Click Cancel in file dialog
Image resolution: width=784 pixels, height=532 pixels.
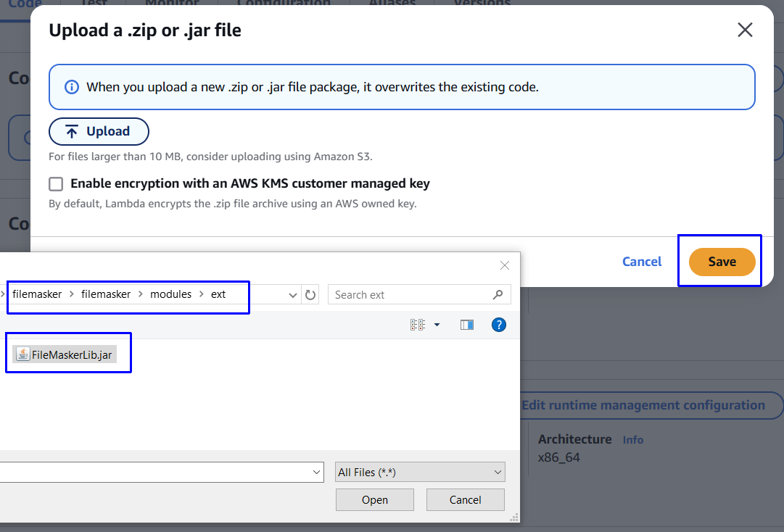(465, 499)
